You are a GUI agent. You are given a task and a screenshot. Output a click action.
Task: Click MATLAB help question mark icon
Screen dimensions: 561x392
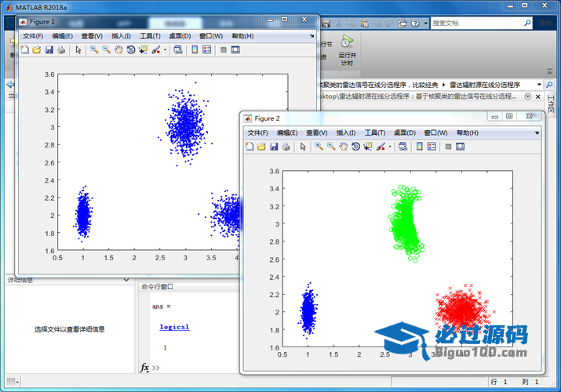415,24
